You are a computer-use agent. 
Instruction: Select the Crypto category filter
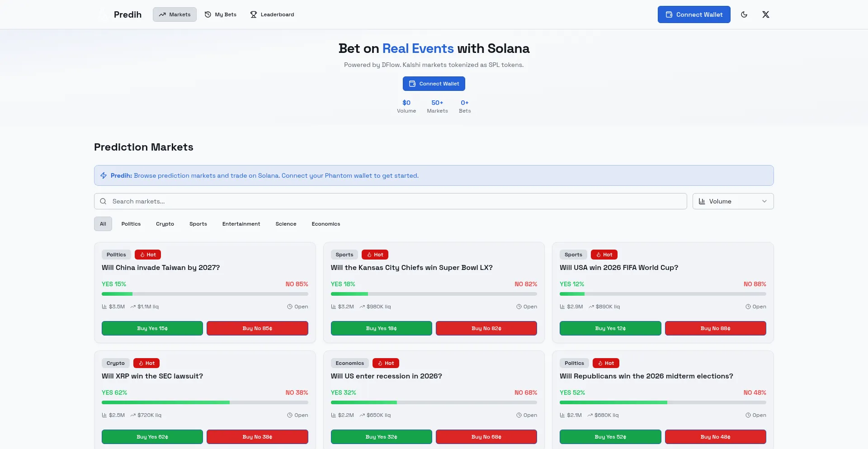pos(165,224)
